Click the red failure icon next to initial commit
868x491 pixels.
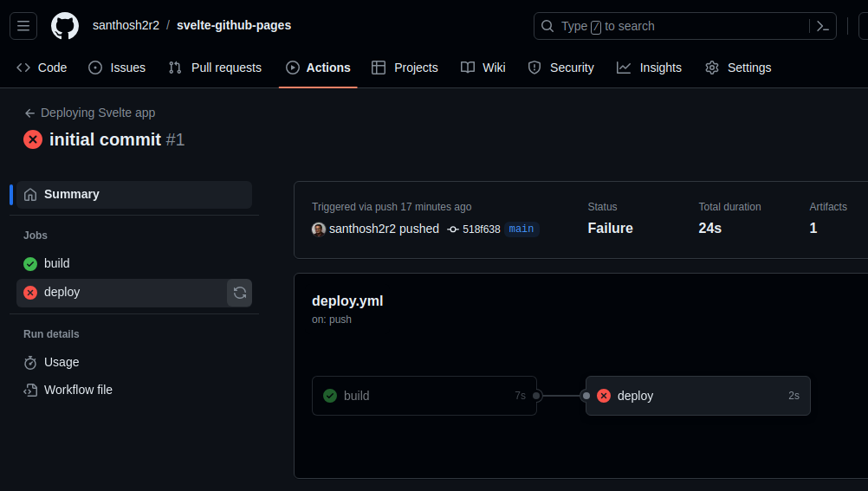(33, 139)
